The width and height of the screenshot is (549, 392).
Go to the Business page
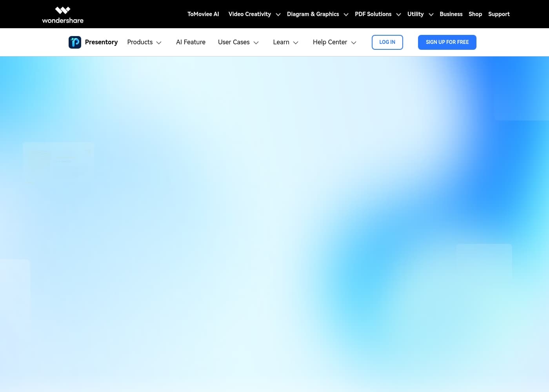pyautogui.click(x=451, y=14)
